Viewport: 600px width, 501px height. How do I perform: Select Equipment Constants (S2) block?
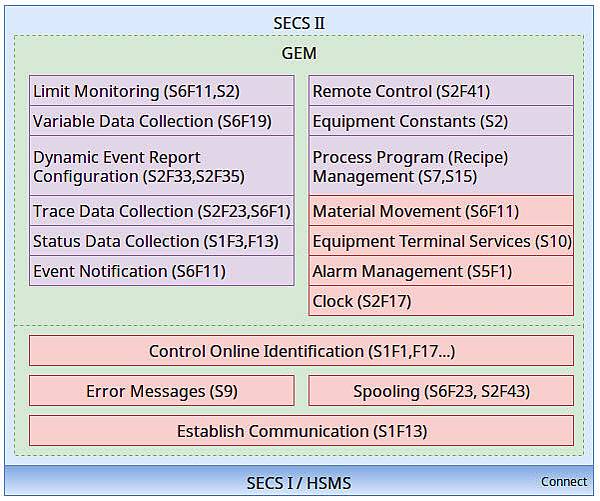(441, 121)
